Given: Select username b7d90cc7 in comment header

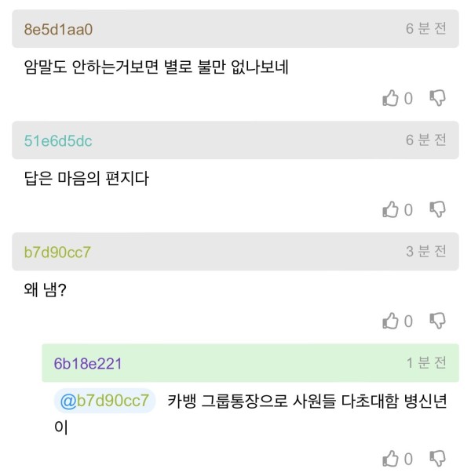Looking at the screenshot, I should [x=57, y=253].
